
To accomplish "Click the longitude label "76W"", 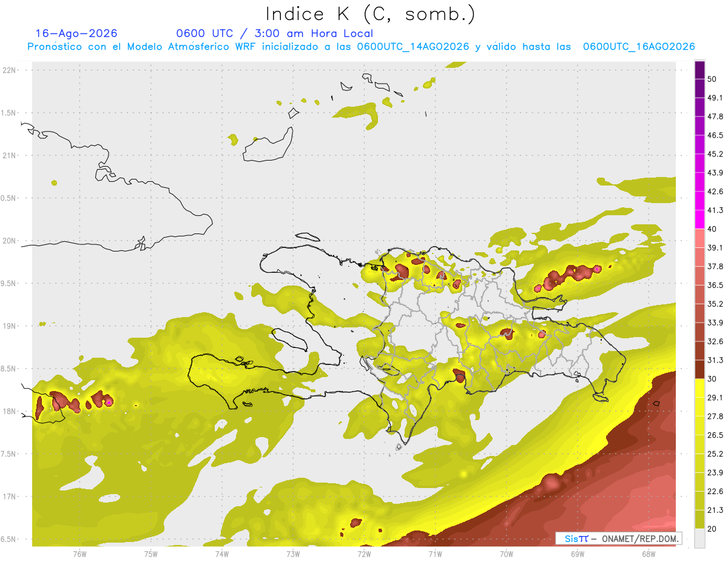I will click(79, 553).
